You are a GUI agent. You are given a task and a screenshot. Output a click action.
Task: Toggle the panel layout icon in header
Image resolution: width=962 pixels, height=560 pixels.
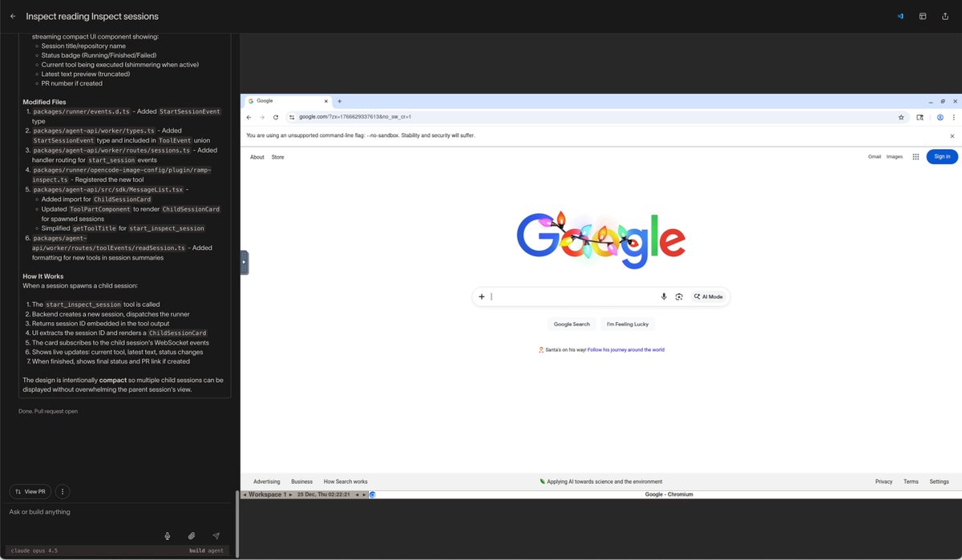pyautogui.click(x=923, y=16)
